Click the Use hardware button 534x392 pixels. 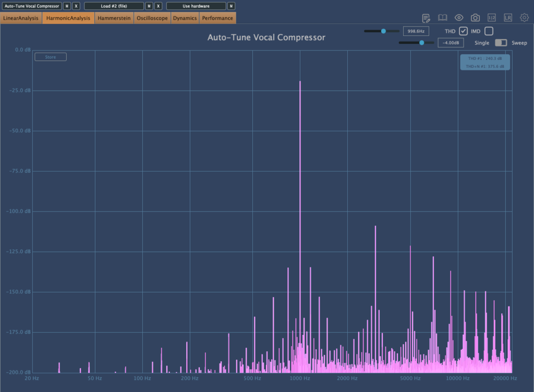tap(196, 6)
